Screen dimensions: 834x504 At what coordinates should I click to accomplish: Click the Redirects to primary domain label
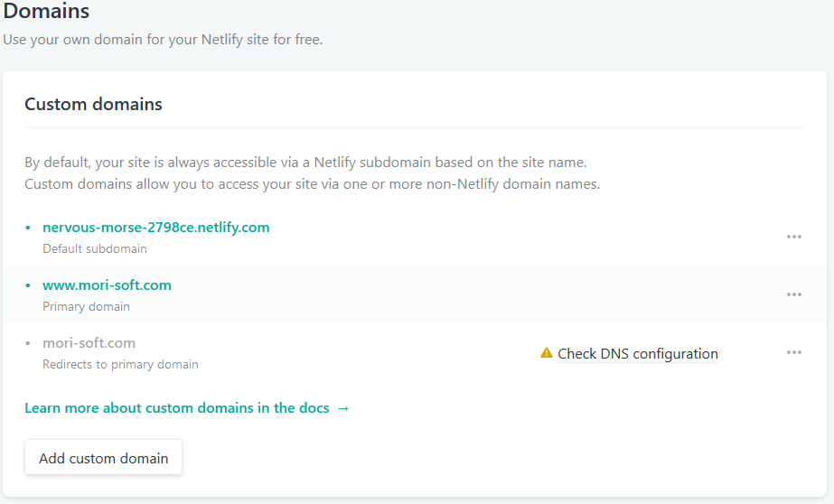(x=121, y=365)
